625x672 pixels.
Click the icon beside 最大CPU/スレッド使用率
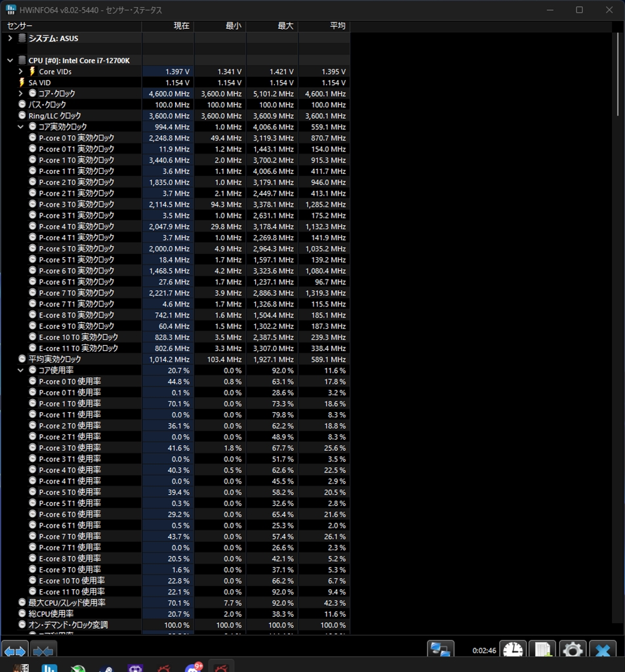pos(22,602)
